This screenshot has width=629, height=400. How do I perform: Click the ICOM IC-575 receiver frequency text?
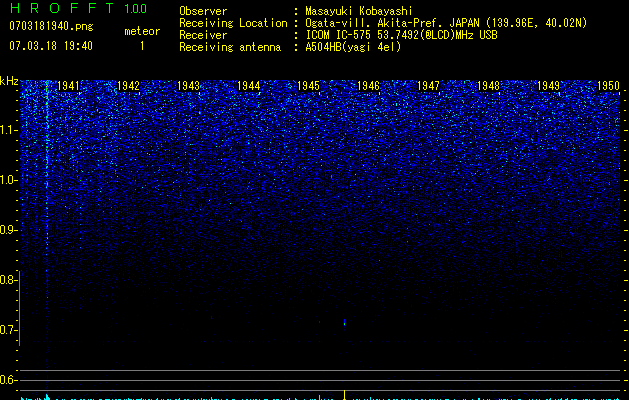point(401,35)
